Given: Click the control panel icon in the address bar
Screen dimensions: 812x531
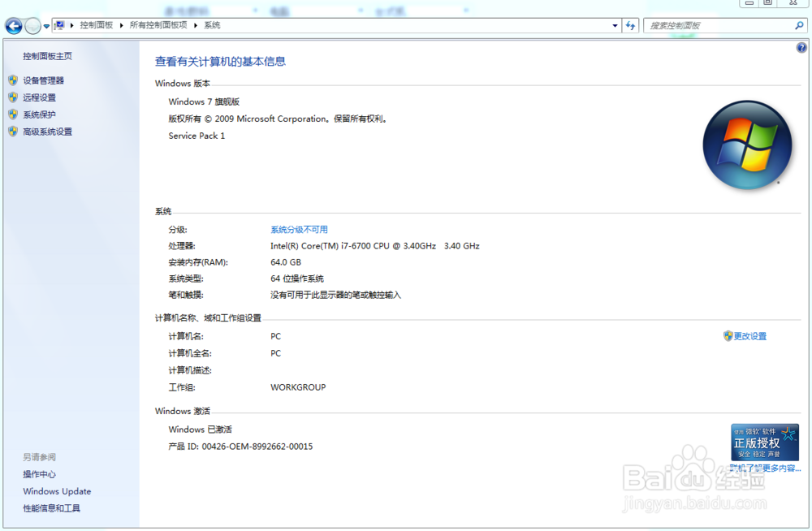Looking at the screenshot, I should coord(60,25).
